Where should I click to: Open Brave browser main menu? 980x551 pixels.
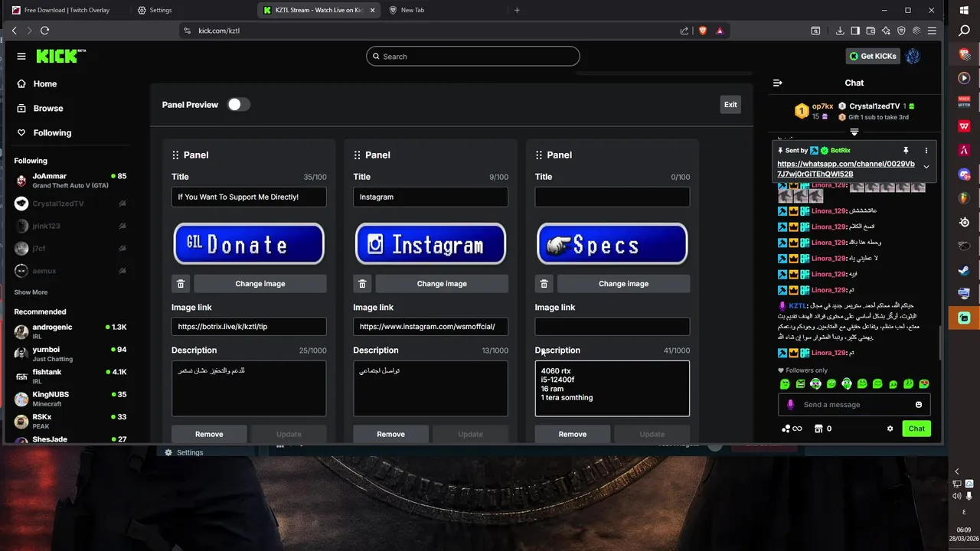click(x=932, y=31)
